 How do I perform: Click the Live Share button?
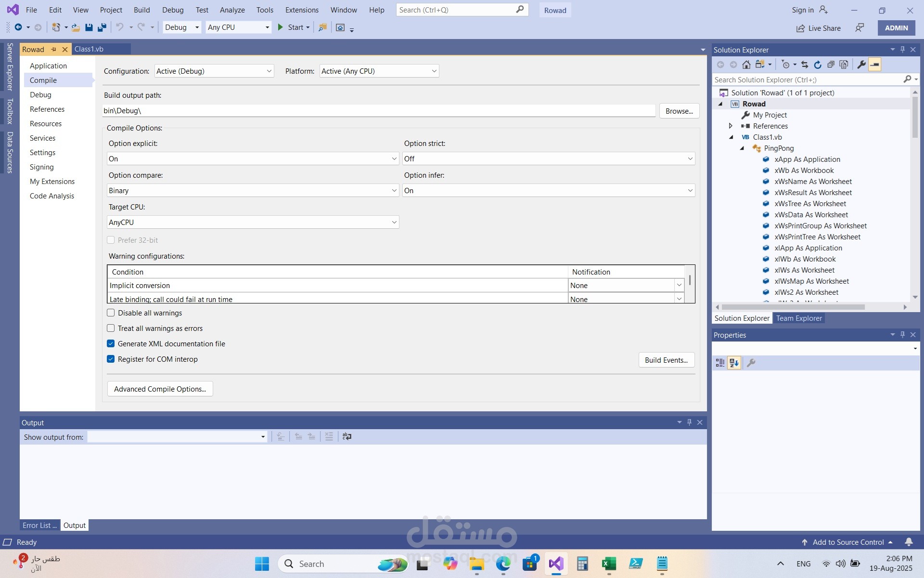coord(819,28)
